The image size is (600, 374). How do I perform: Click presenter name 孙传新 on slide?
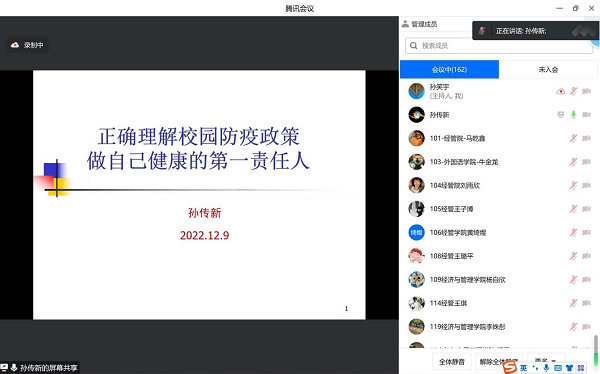pyautogui.click(x=204, y=213)
